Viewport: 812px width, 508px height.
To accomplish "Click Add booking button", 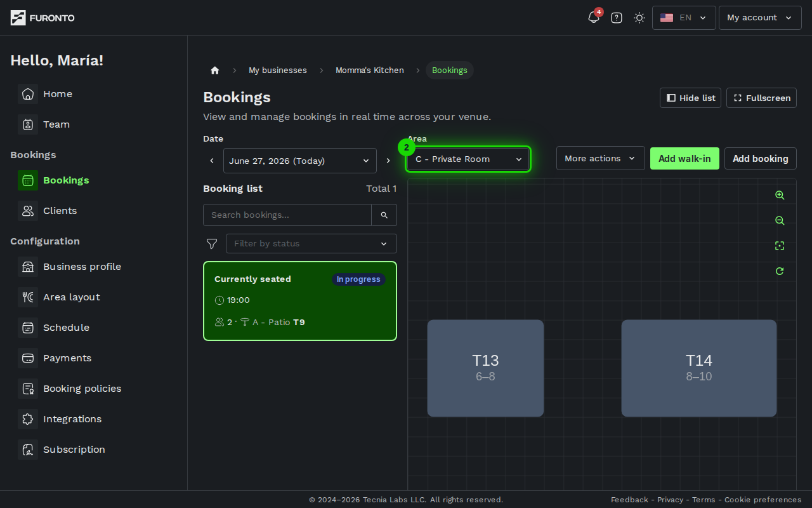I will [x=761, y=159].
